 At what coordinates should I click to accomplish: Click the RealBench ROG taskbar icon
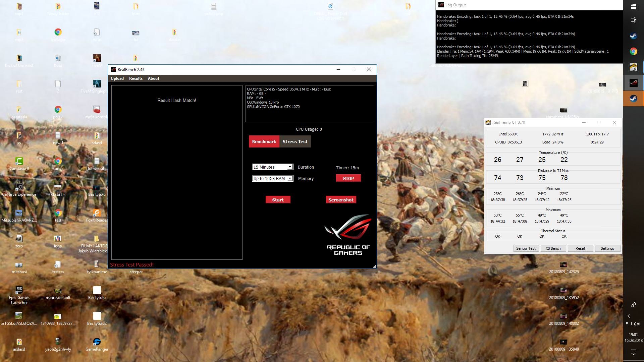click(x=633, y=83)
